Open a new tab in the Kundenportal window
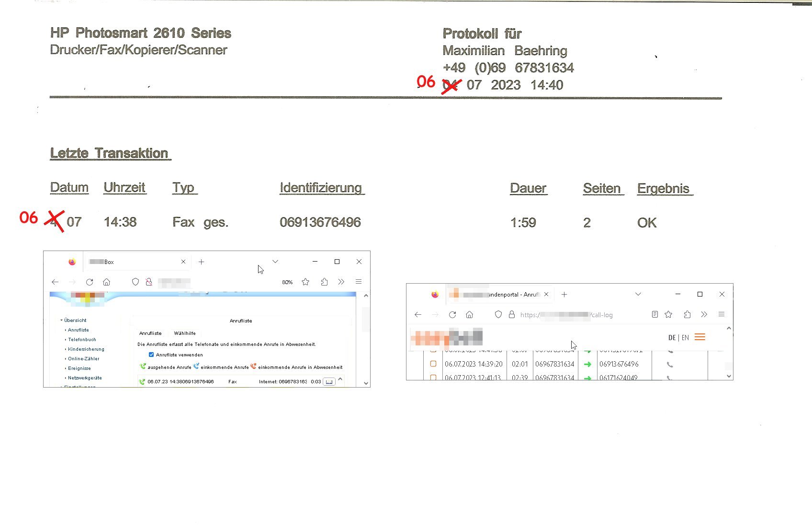Image resolution: width=812 pixels, height=527 pixels. click(564, 295)
